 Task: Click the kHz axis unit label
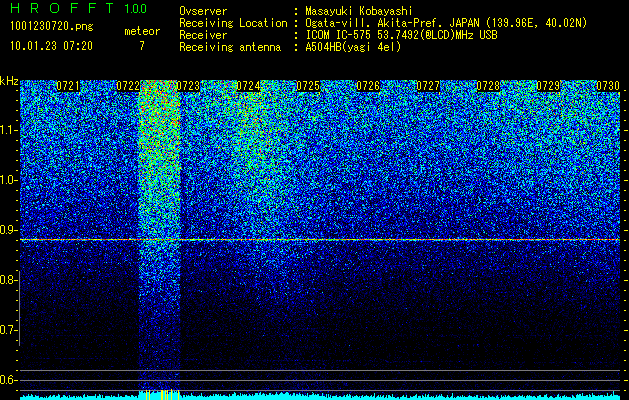click(x=9, y=81)
